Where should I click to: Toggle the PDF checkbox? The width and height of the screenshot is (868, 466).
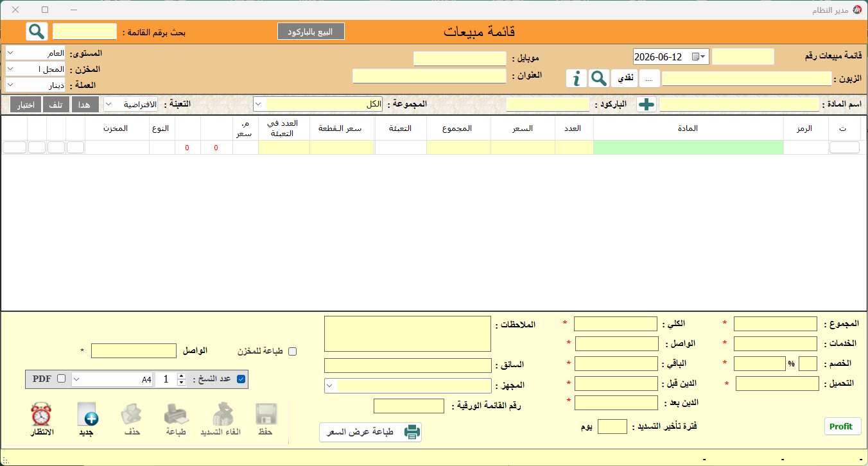[x=62, y=379]
